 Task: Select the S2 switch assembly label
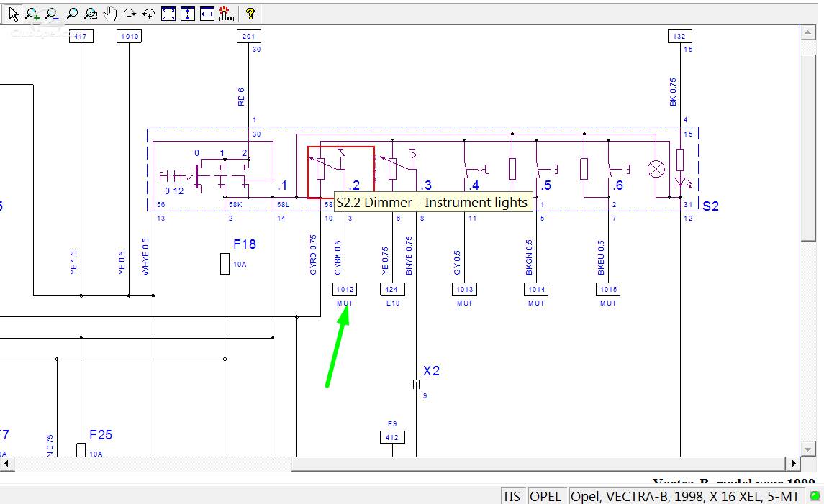coord(710,206)
